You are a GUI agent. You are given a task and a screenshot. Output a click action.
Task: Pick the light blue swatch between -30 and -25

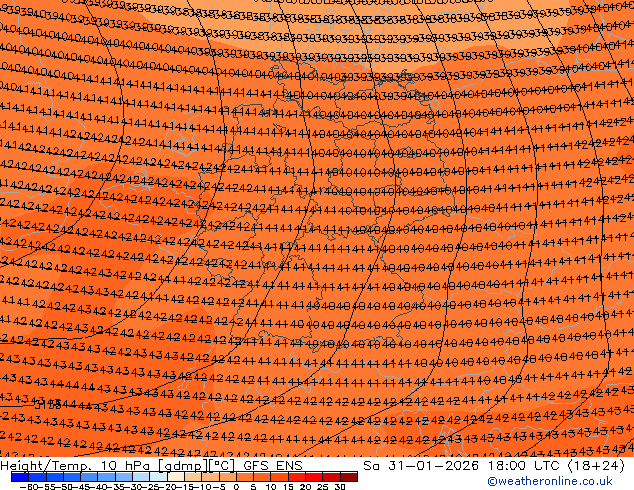[x=141, y=477]
